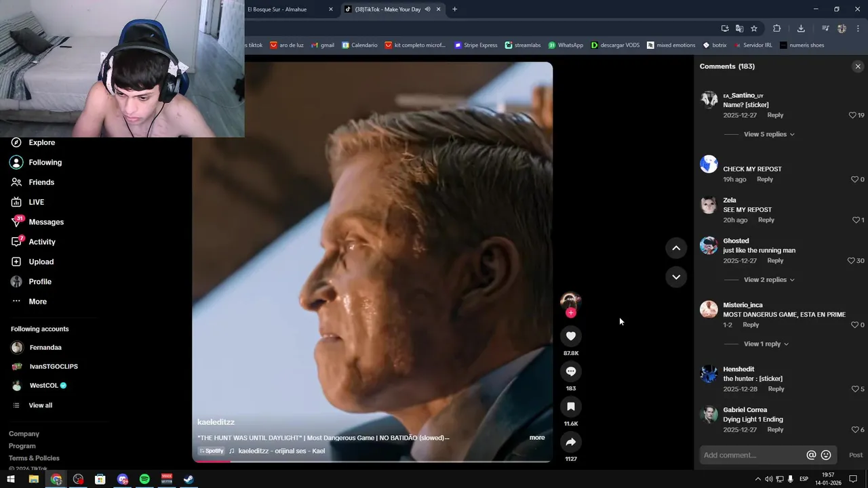Expand the Program footer section
The image size is (868, 488).
tap(22, 446)
